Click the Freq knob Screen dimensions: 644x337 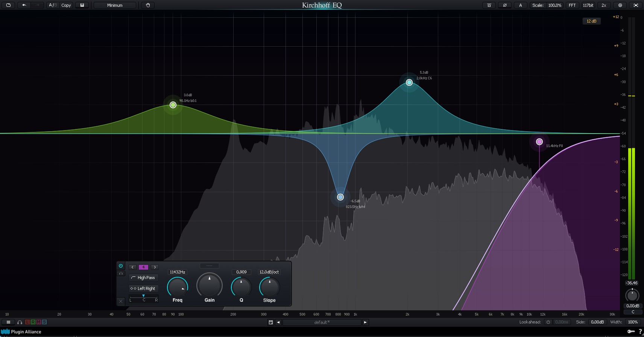[x=178, y=287]
